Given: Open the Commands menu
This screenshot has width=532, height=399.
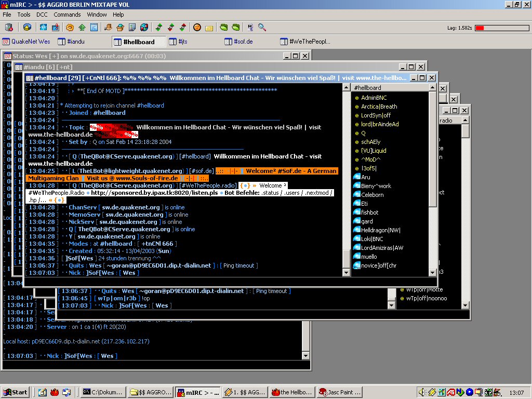Looking at the screenshot, I should (67, 15).
